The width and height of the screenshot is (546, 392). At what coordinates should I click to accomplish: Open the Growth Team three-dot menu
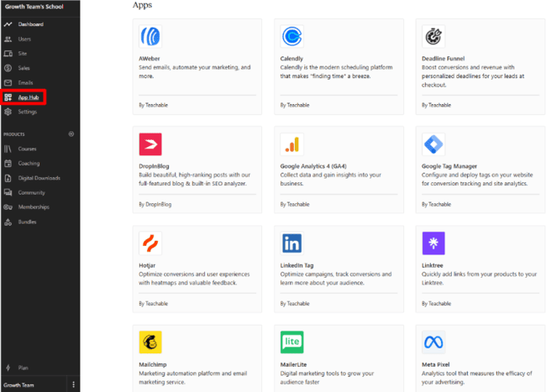tap(73, 384)
